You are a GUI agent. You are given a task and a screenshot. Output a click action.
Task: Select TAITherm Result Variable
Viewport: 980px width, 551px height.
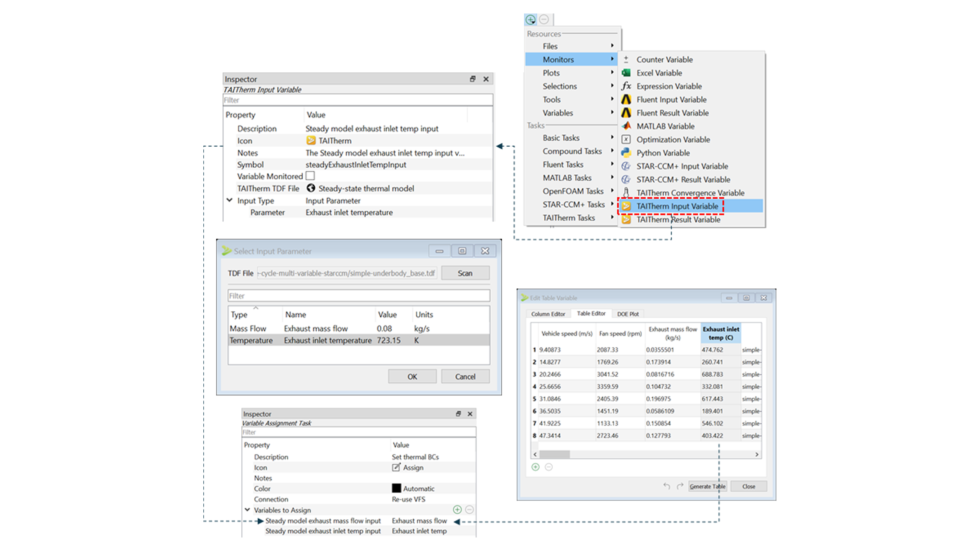pyautogui.click(x=678, y=220)
